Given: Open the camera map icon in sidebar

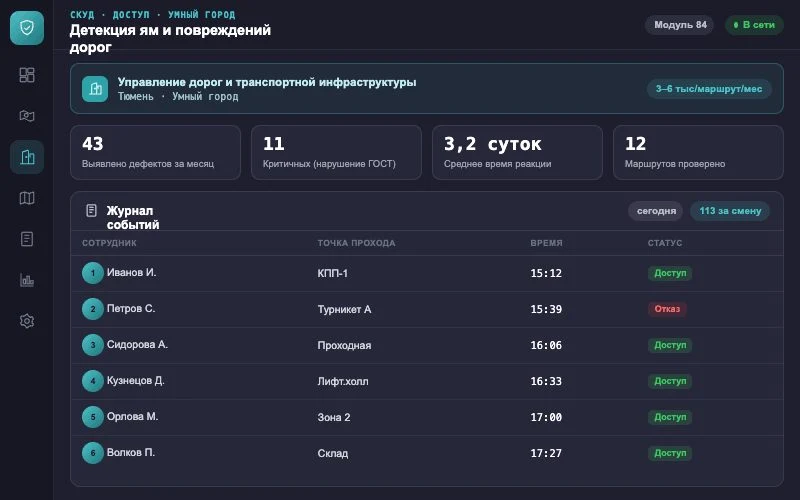Looking at the screenshot, I should [x=27, y=116].
